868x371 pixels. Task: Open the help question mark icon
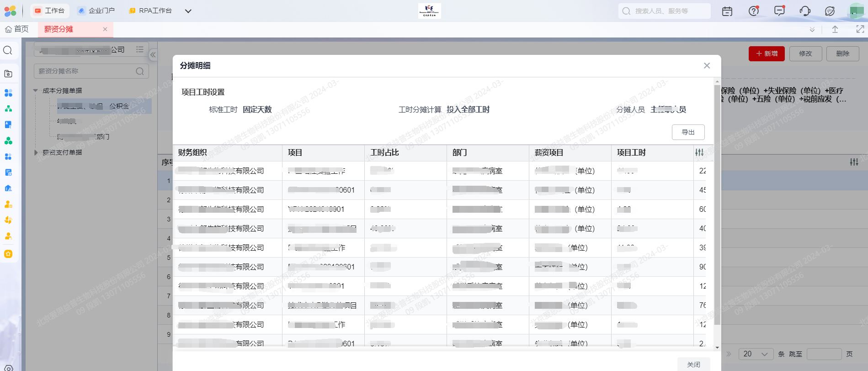click(753, 11)
